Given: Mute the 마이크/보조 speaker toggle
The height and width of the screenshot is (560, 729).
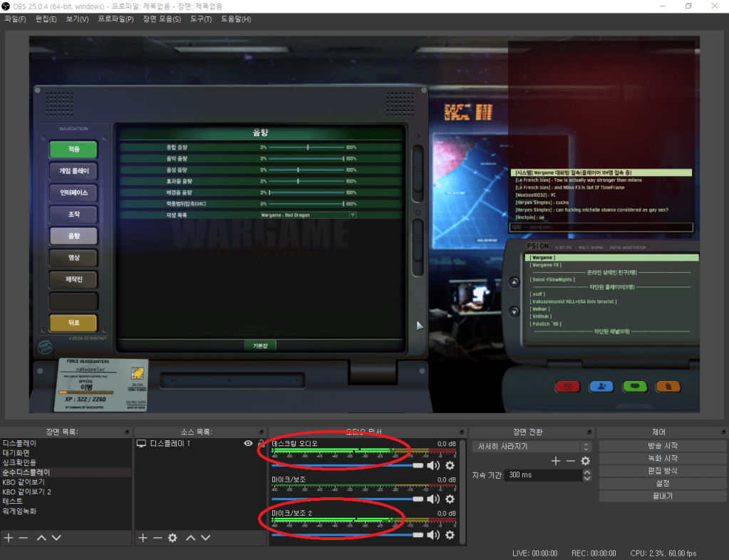Looking at the screenshot, I should pos(433,500).
